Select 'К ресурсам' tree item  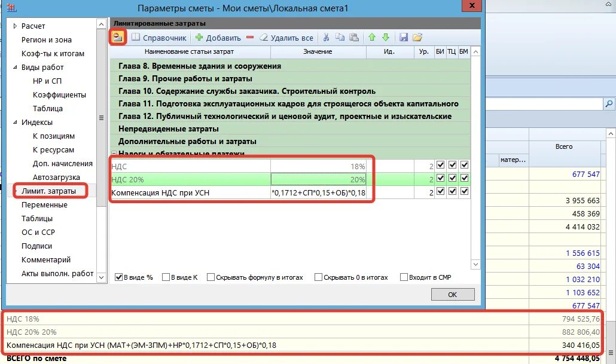pyautogui.click(x=53, y=149)
